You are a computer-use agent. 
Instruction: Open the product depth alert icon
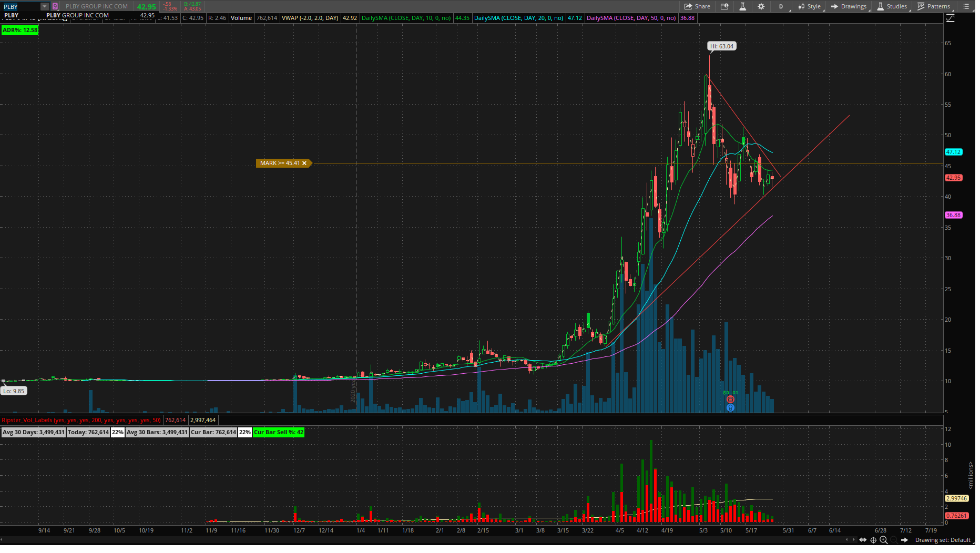724,6
